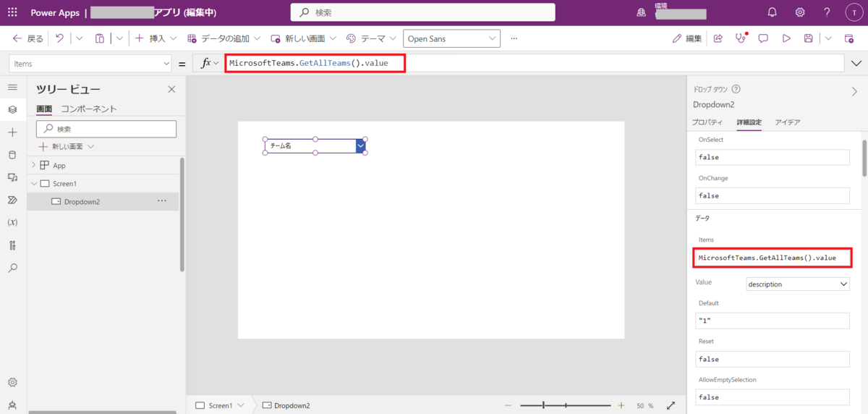Click the Dropdown2 breadcrumb
Screen dimensions: 868x414
tap(286, 405)
